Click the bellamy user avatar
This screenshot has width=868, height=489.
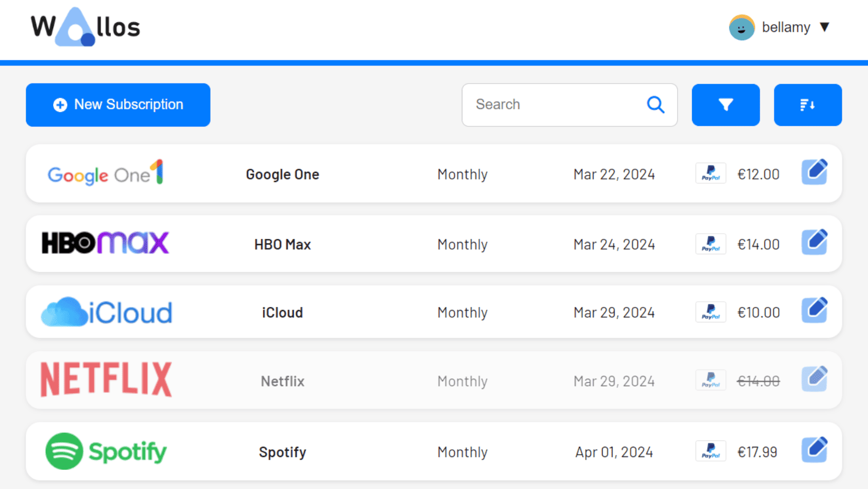(x=742, y=27)
